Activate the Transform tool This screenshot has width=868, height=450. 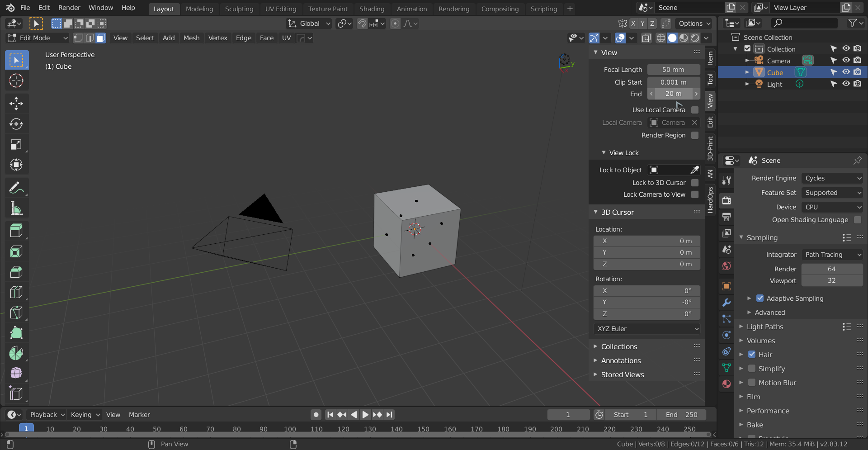click(x=16, y=165)
